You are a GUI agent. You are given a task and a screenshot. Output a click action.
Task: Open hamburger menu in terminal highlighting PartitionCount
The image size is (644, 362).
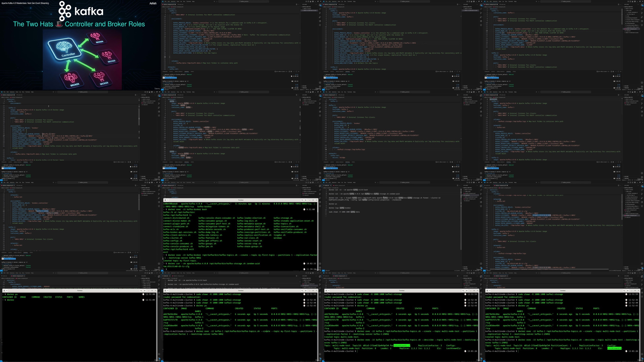466,291
